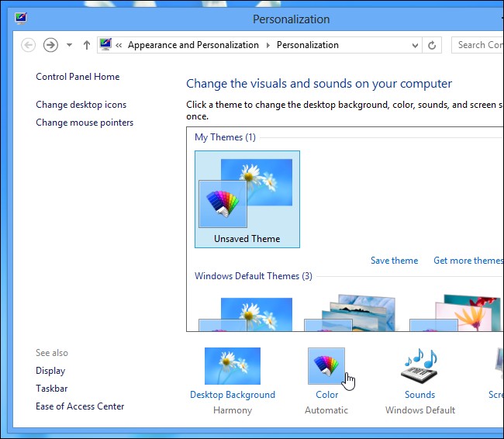Image resolution: width=504 pixels, height=439 pixels.
Task: Focus the Search Control Panel field
Action: point(478,45)
